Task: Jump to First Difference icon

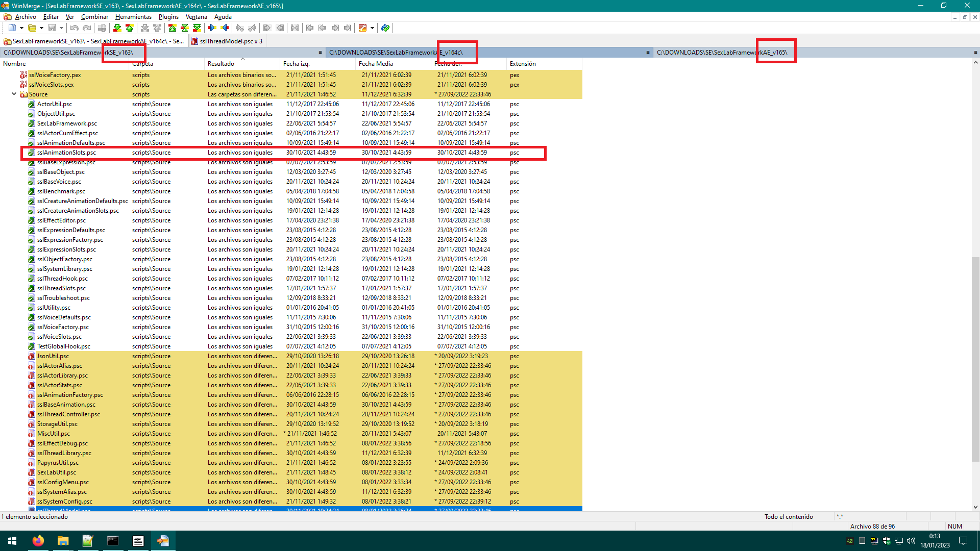Action: [x=173, y=28]
